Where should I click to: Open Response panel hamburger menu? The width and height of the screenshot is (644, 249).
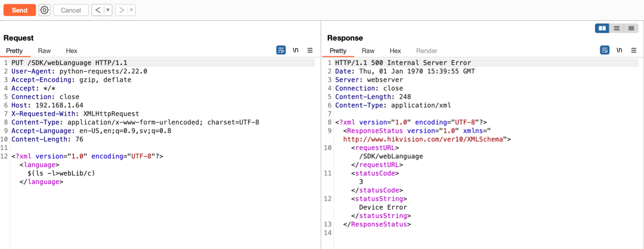pyautogui.click(x=634, y=50)
